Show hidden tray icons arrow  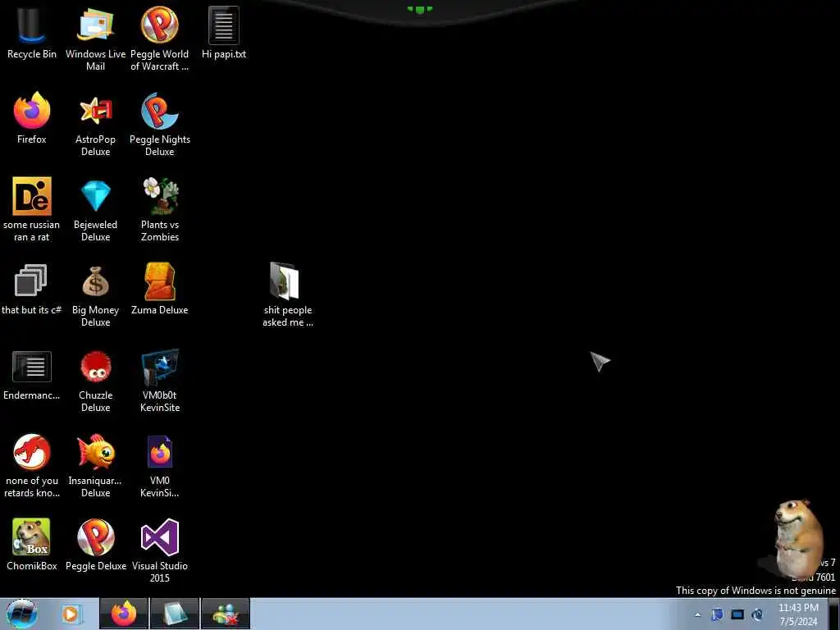point(697,614)
